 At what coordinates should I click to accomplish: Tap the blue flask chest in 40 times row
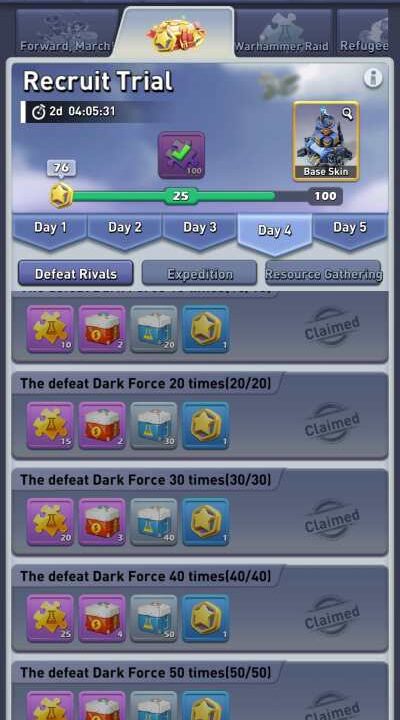point(154,618)
